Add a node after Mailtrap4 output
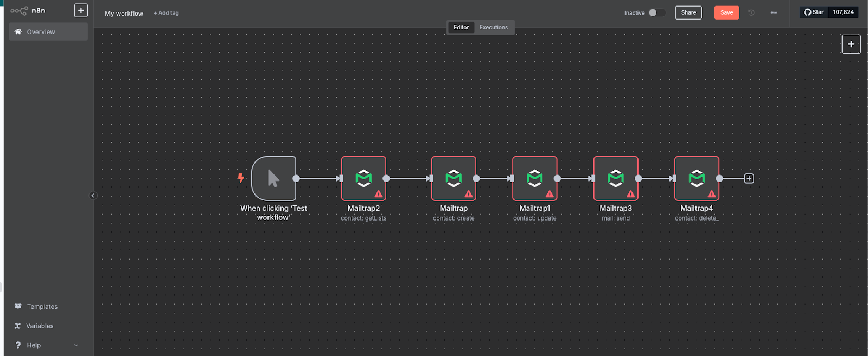The width and height of the screenshot is (868, 356). (x=749, y=178)
